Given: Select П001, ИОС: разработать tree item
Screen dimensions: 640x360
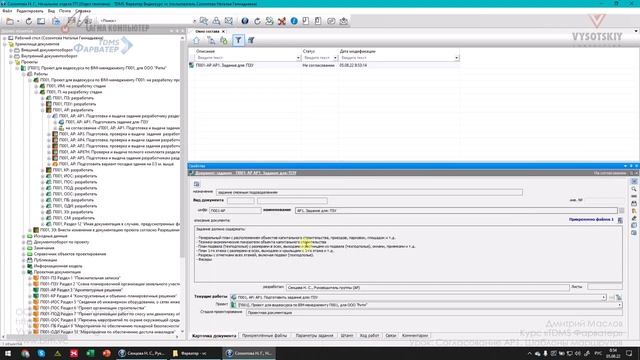Looking at the screenshot, I should pyautogui.click(x=75, y=176).
